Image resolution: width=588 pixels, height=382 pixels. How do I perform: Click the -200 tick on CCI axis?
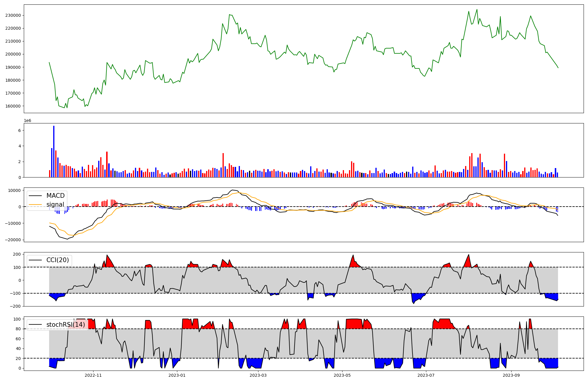16,306
